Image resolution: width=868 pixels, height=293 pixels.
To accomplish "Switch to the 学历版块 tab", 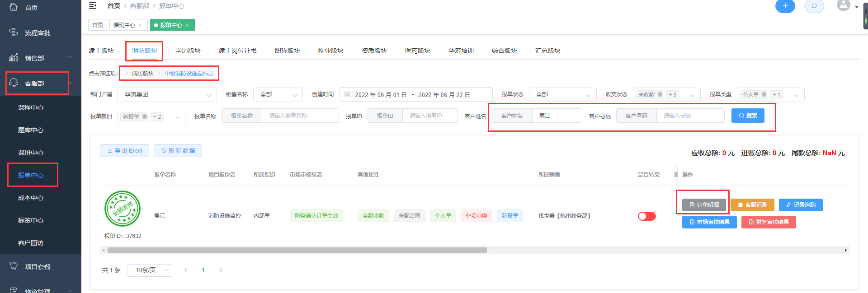I will point(188,51).
